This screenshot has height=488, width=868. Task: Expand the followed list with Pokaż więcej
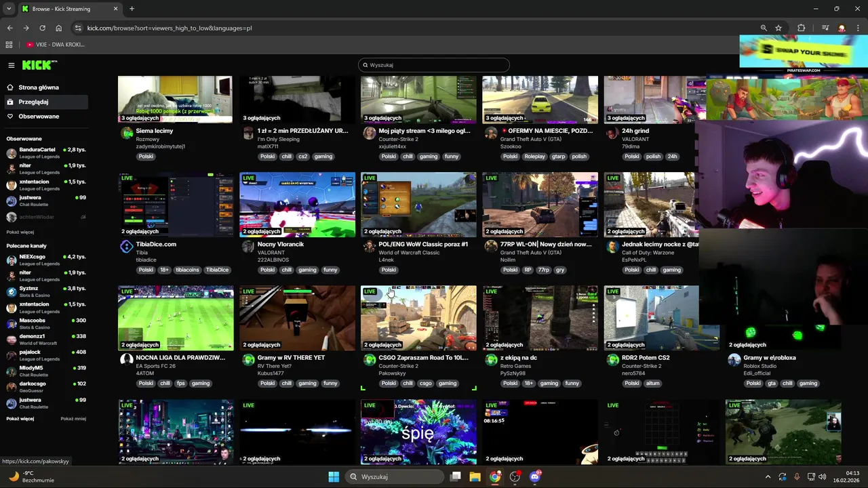(20, 232)
